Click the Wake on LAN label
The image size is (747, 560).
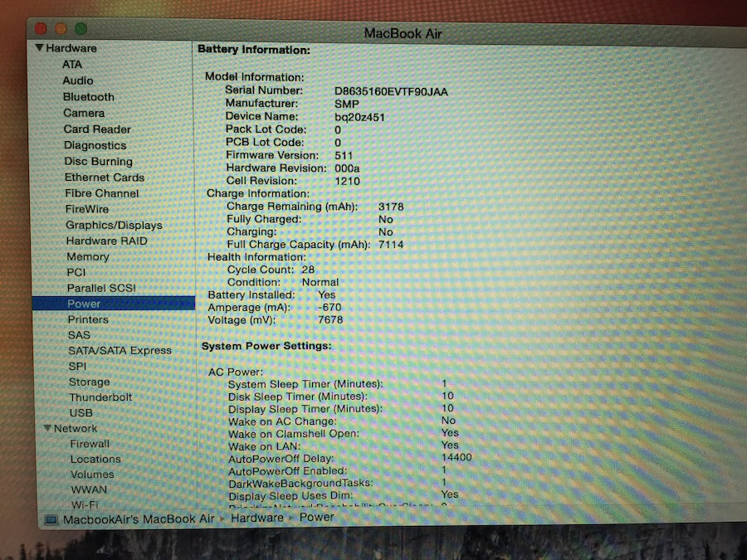(265, 446)
